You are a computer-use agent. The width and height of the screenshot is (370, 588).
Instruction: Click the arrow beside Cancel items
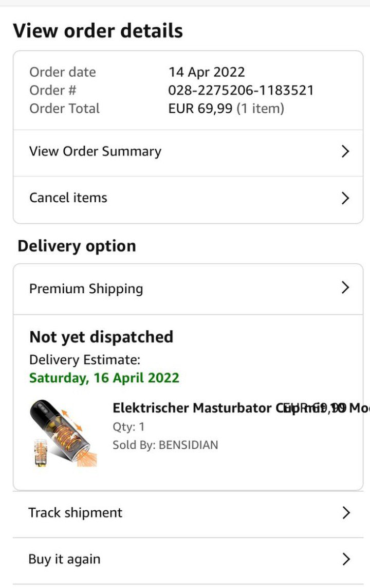point(345,198)
